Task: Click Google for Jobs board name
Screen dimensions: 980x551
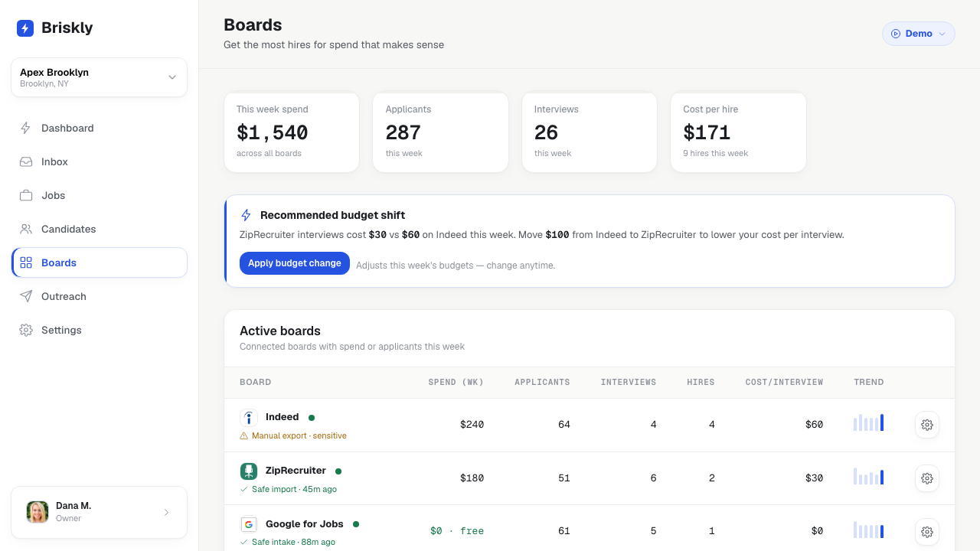Action: tap(304, 524)
